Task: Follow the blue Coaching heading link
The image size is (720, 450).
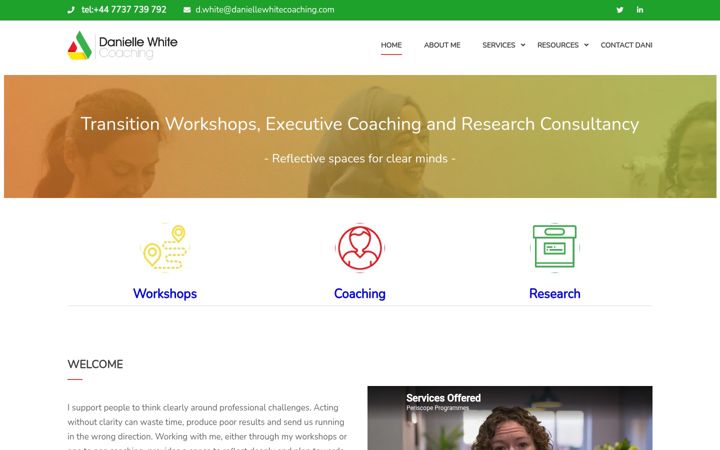Action: [x=360, y=293]
